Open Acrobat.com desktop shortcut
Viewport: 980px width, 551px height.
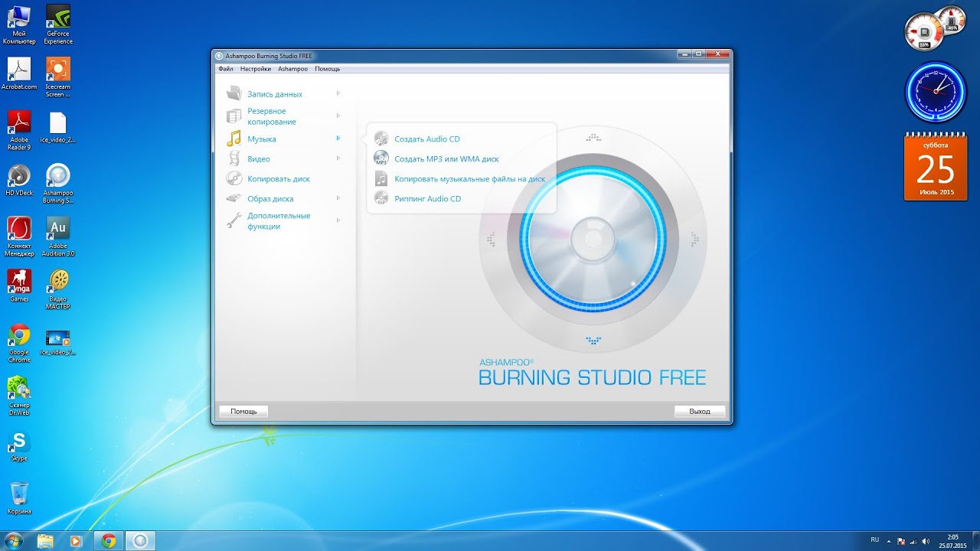19,74
